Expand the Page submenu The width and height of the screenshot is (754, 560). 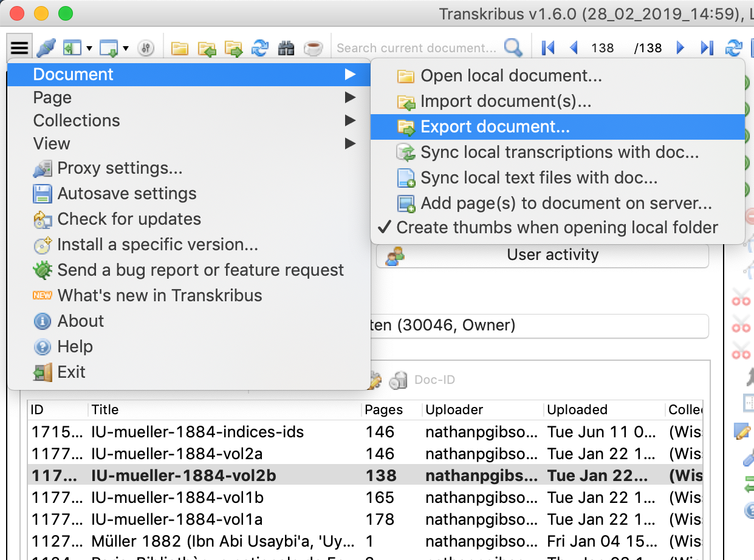pos(52,97)
